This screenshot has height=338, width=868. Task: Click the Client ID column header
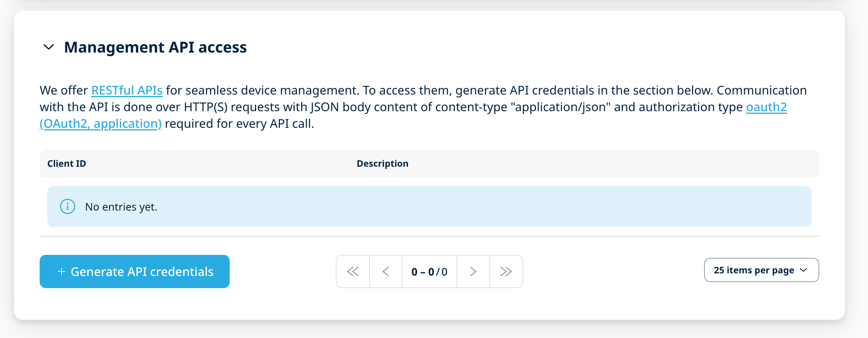click(66, 163)
